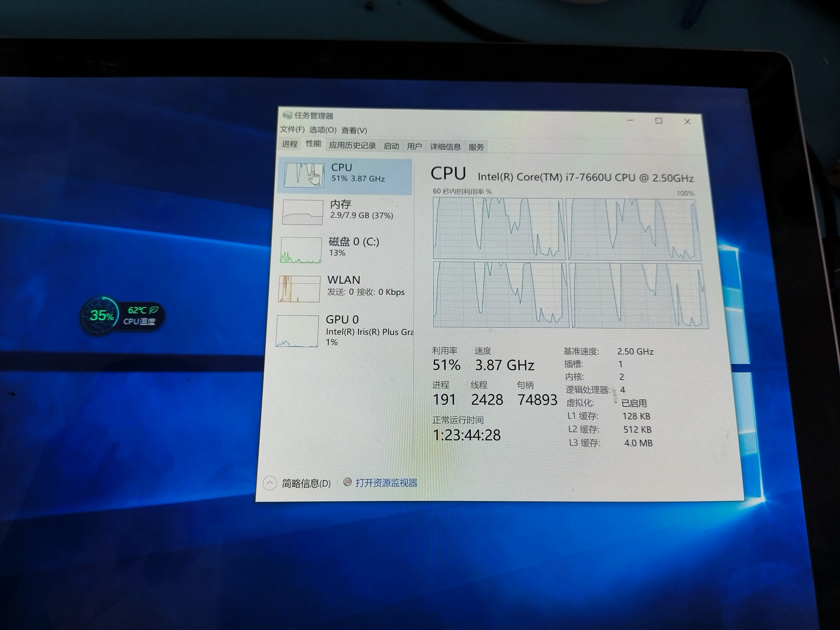Click the 磁盘 0 (C:) label
This screenshot has height=630, width=840.
pos(354,242)
